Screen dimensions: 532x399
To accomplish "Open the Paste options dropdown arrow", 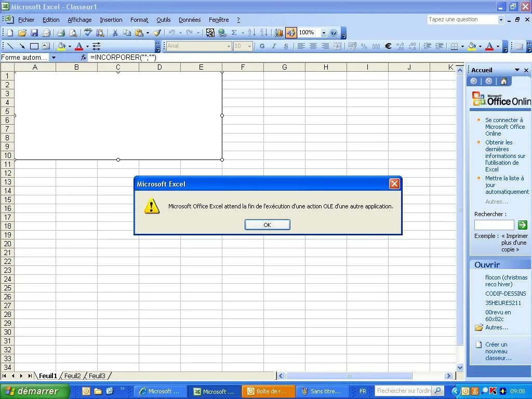I will coord(148,33).
